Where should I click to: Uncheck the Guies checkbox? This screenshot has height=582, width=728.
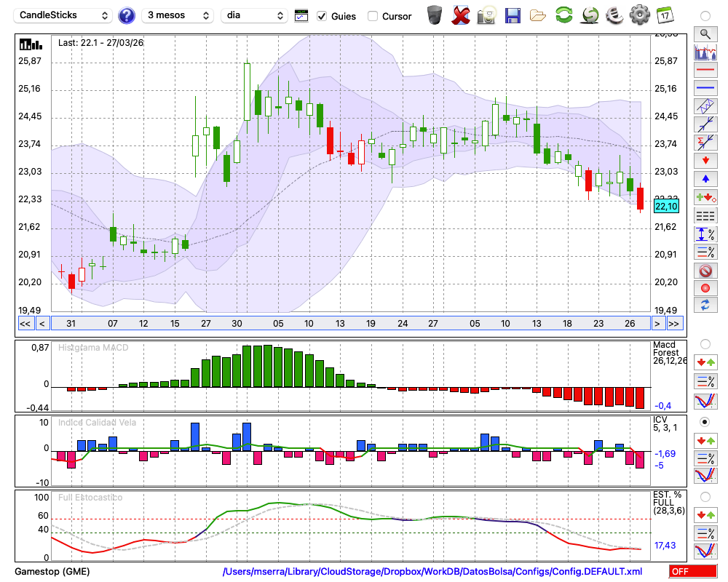(x=322, y=16)
